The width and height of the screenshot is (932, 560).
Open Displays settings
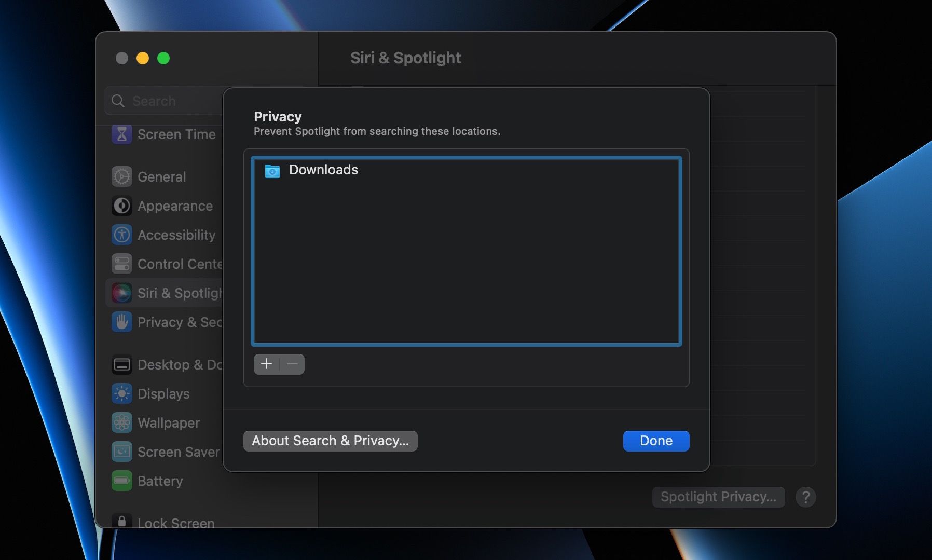[165, 394]
